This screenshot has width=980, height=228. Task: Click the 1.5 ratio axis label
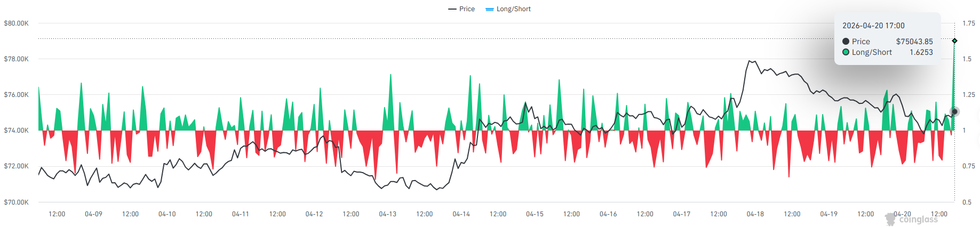pyautogui.click(x=967, y=59)
